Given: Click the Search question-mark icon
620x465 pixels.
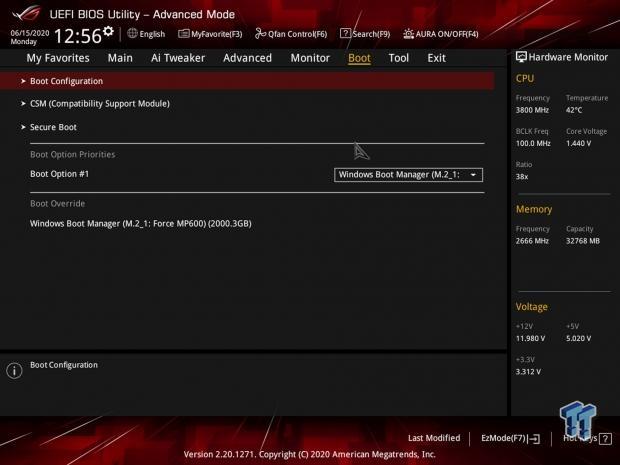Looking at the screenshot, I should tap(345, 34).
